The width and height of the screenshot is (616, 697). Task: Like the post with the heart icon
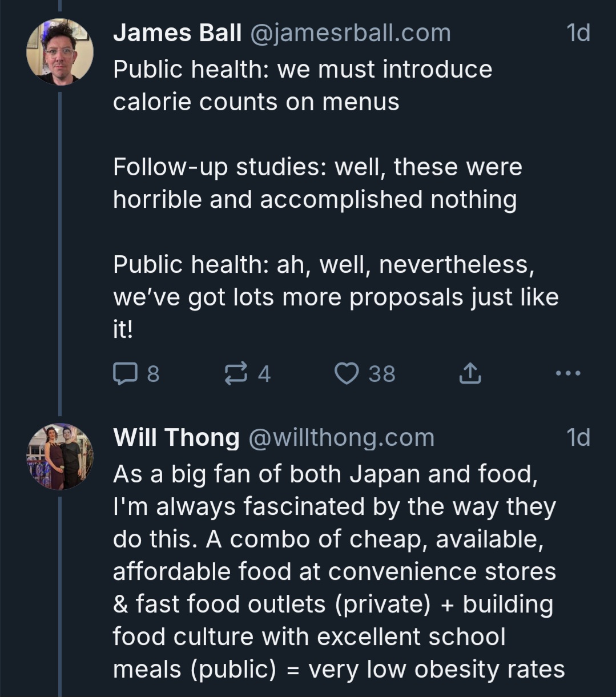pyautogui.click(x=346, y=374)
